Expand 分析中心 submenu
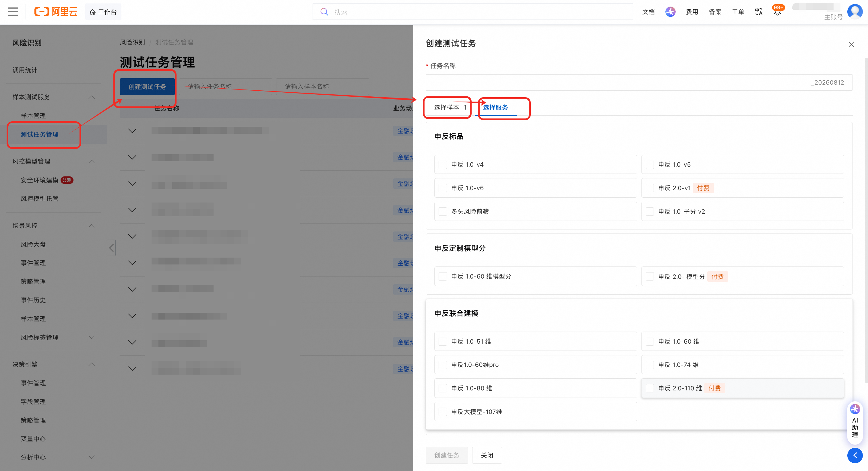The width and height of the screenshot is (868, 471). [91, 457]
